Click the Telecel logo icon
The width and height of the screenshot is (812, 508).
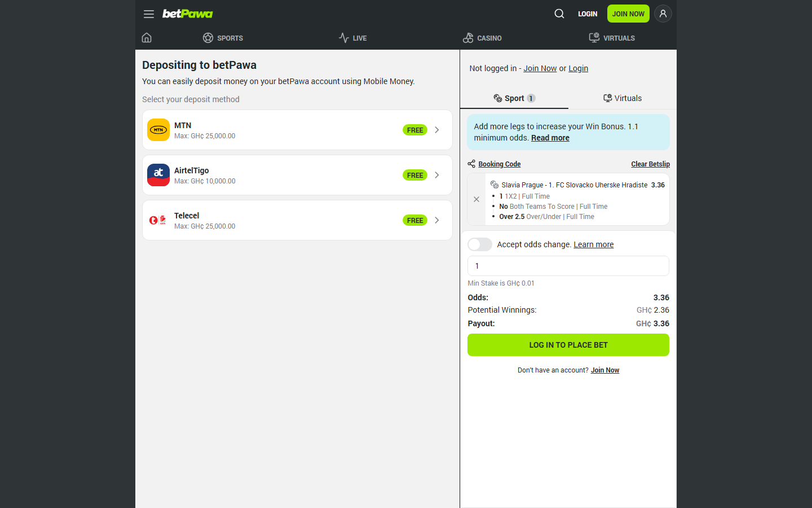(158, 220)
